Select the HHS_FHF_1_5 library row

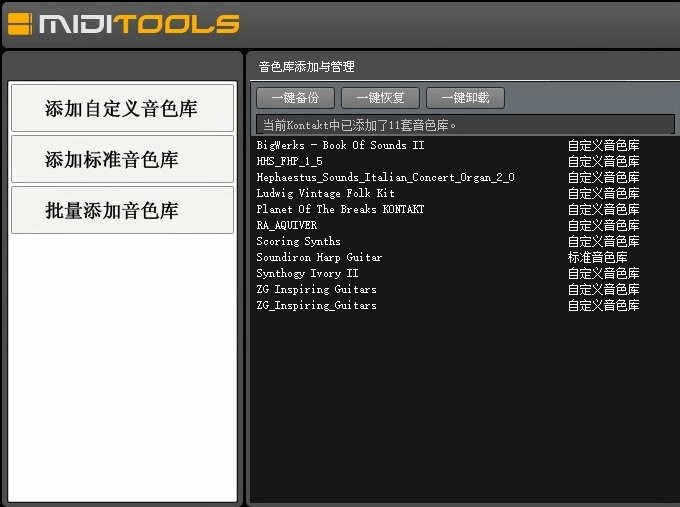pos(464,161)
